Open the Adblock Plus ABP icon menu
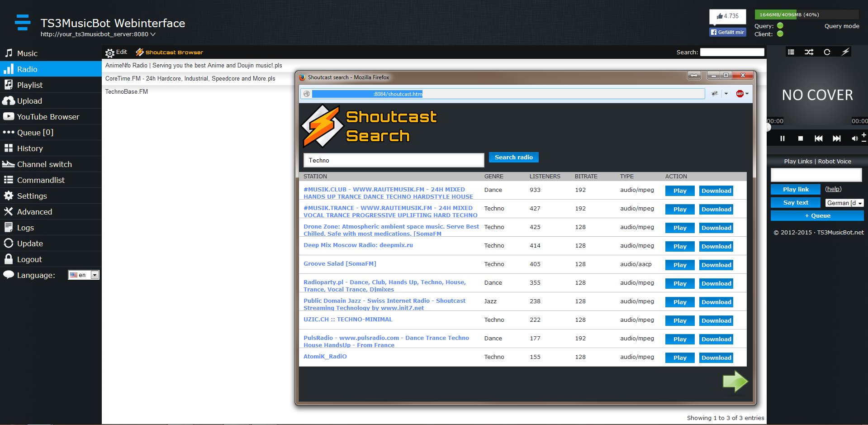This screenshot has height=425, width=868. click(x=742, y=94)
